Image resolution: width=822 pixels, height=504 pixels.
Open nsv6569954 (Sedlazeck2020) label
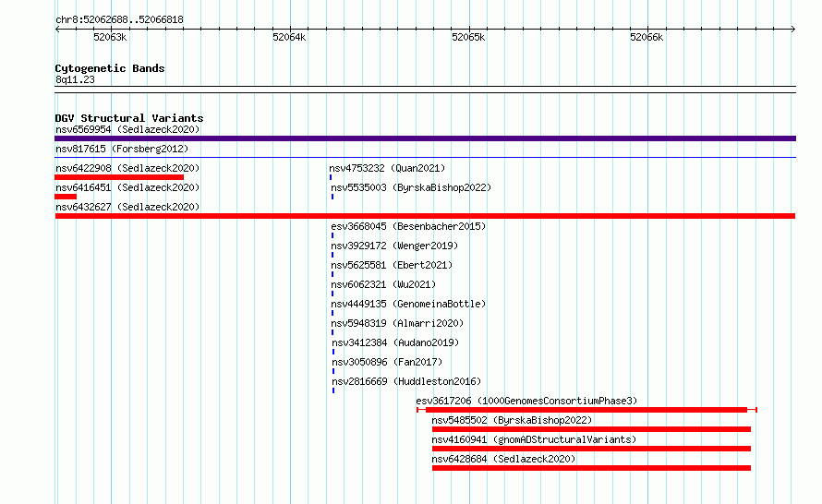pos(127,129)
